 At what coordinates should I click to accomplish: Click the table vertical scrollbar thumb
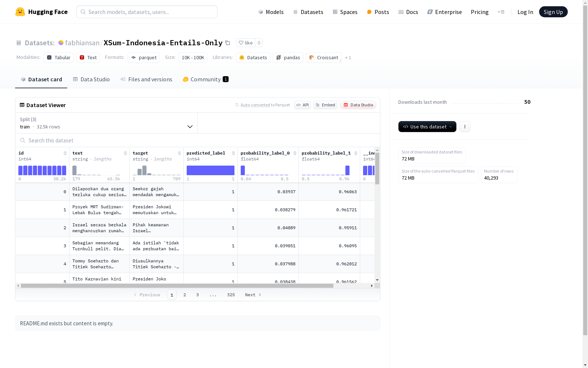pyautogui.click(x=377, y=169)
